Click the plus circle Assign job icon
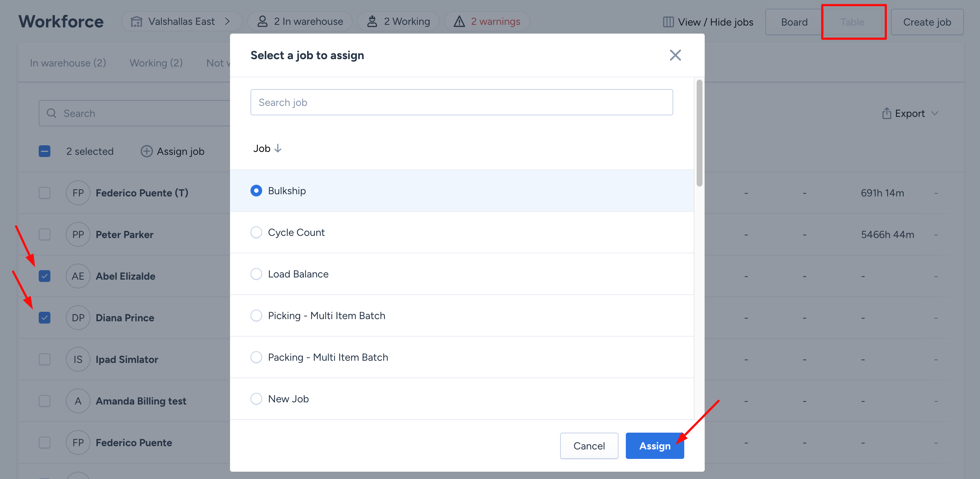The width and height of the screenshot is (980, 479). click(x=146, y=152)
